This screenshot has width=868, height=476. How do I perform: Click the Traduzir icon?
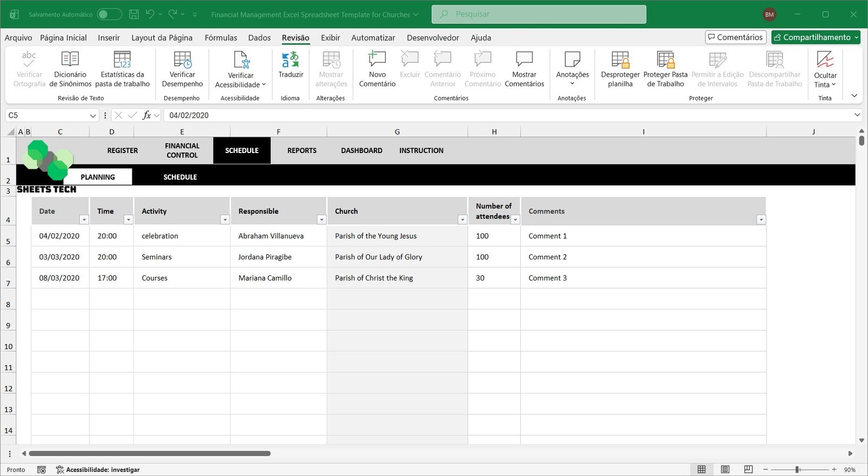(x=291, y=60)
